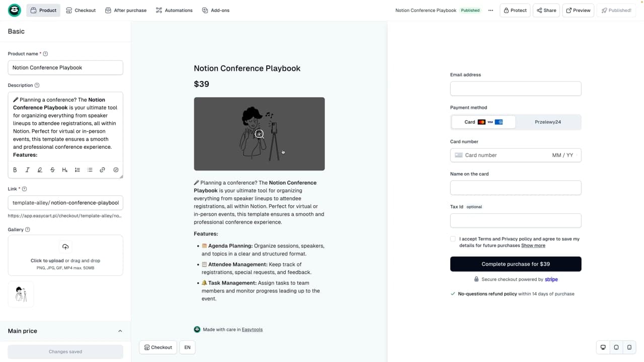Viewport: 644px width, 362px height.
Task: Click the Published! button
Action: pyautogui.click(x=616, y=10)
